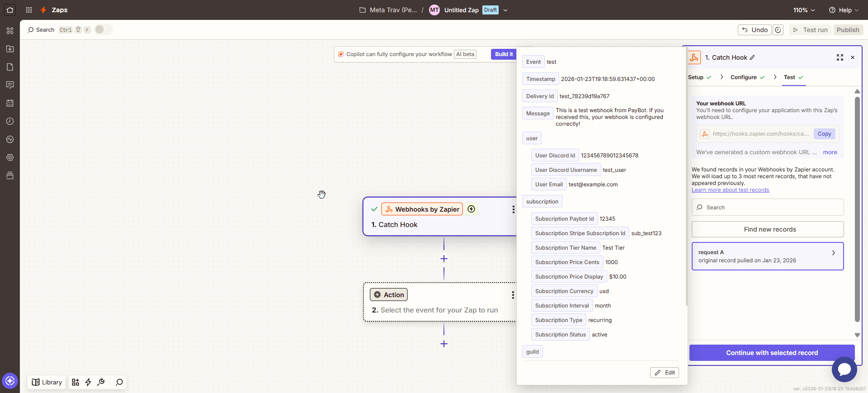Click the records Search field

click(768, 207)
